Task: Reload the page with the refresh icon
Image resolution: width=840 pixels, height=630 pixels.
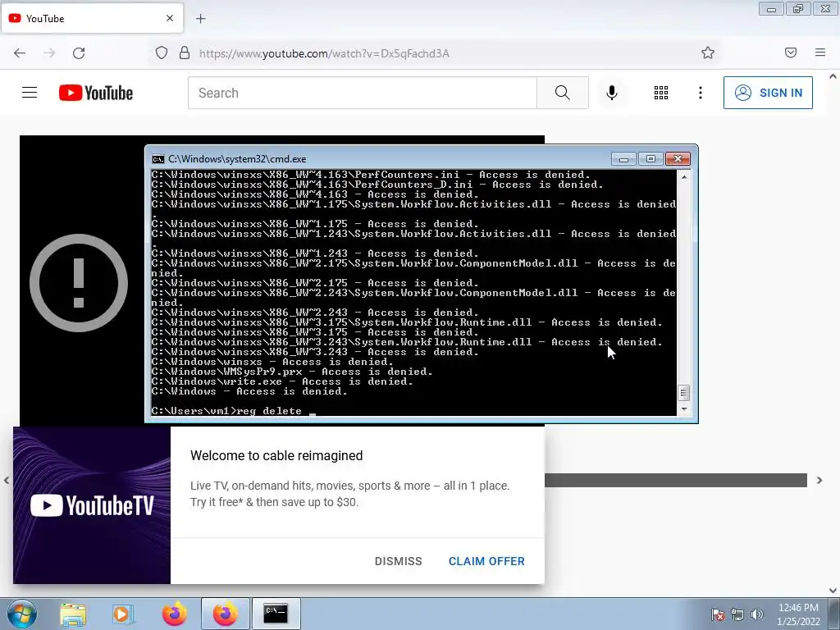Action: [x=79, y=53]
